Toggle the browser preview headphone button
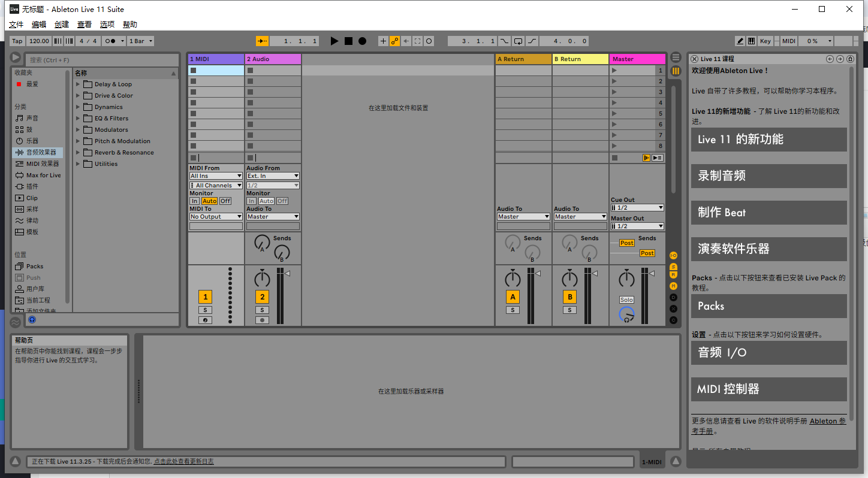Viewport: 868px width, 478px height. click(x=32, y=320)
